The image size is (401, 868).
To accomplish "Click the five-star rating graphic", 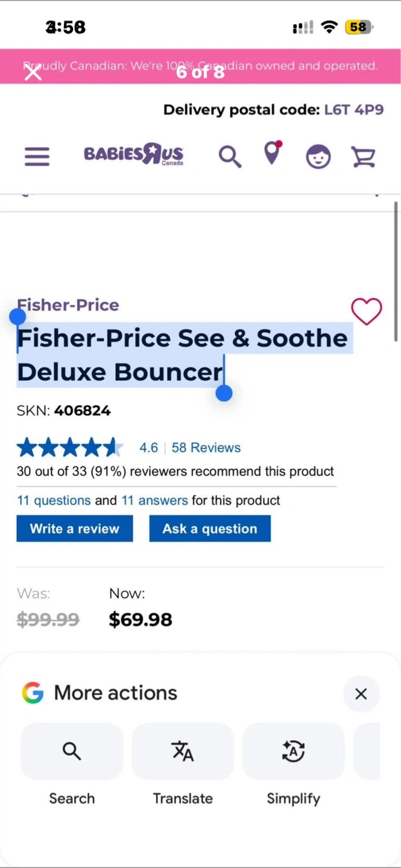I will (x=69, y=448).
